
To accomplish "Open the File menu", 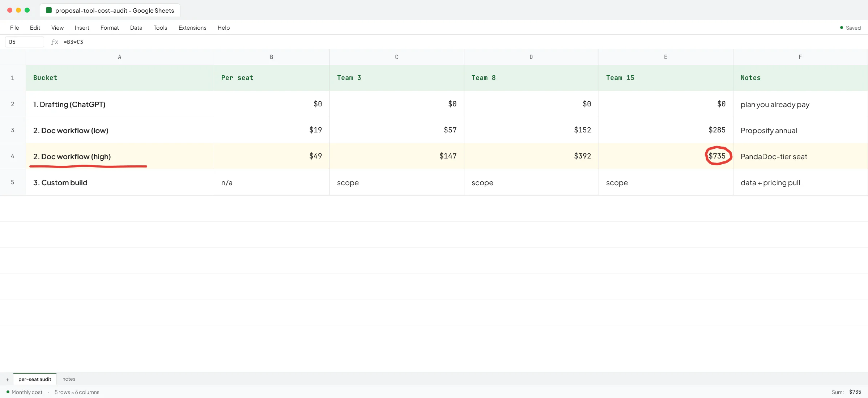I will (14, 27).
